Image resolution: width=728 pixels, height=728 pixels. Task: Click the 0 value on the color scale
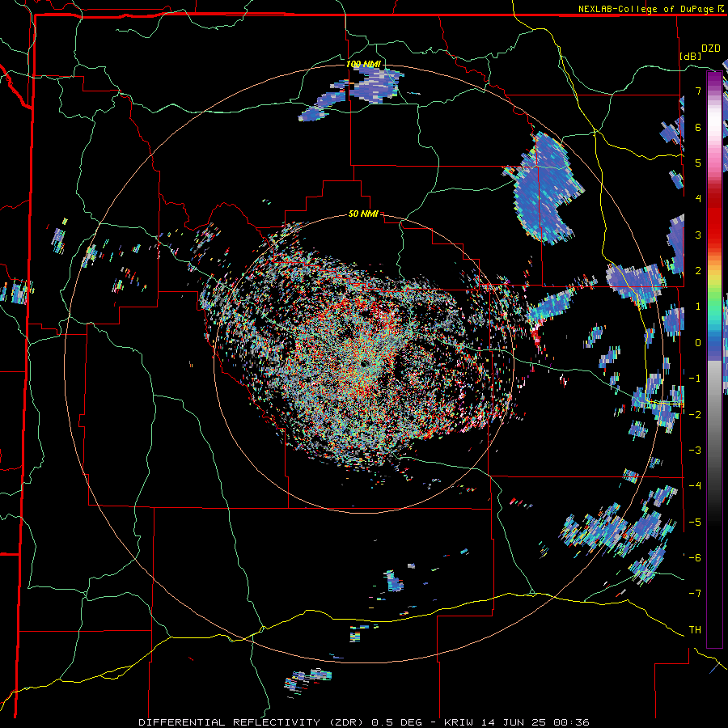click(698, 343)
